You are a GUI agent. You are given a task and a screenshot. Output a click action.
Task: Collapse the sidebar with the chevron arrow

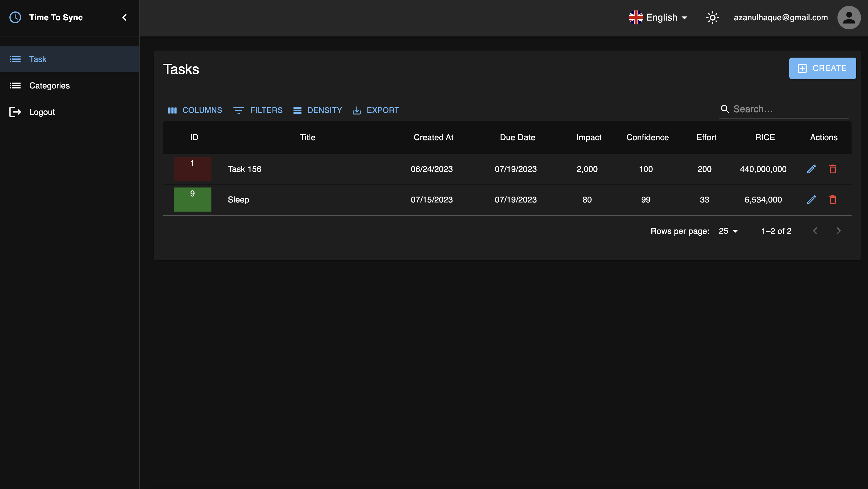(x=124, y=18)
